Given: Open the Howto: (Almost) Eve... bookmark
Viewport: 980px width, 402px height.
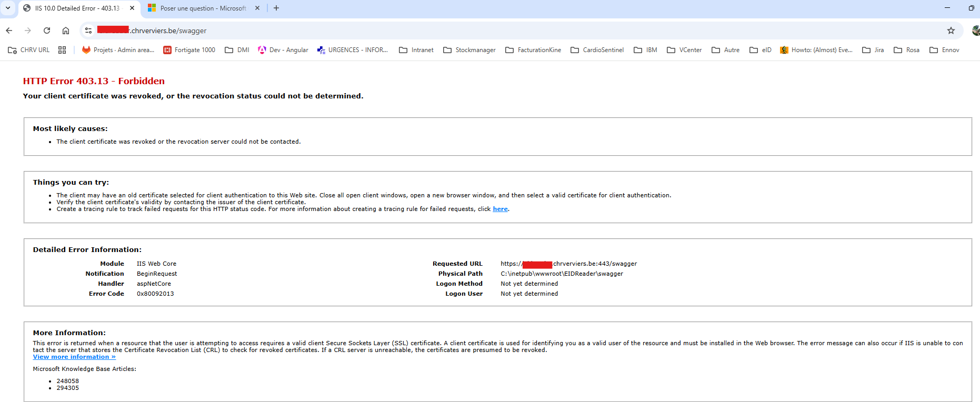Looking at the screenshot, I should [x=816, y=50].
